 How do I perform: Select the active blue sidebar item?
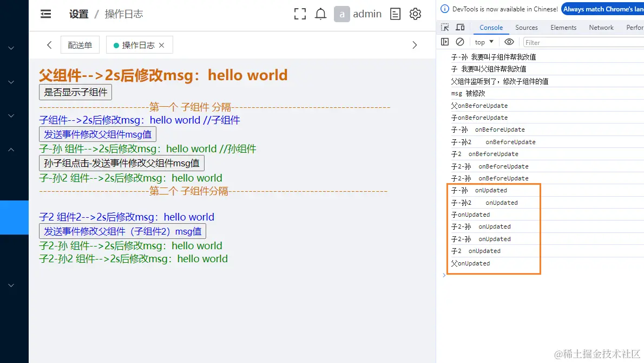[x=15, y=217]
